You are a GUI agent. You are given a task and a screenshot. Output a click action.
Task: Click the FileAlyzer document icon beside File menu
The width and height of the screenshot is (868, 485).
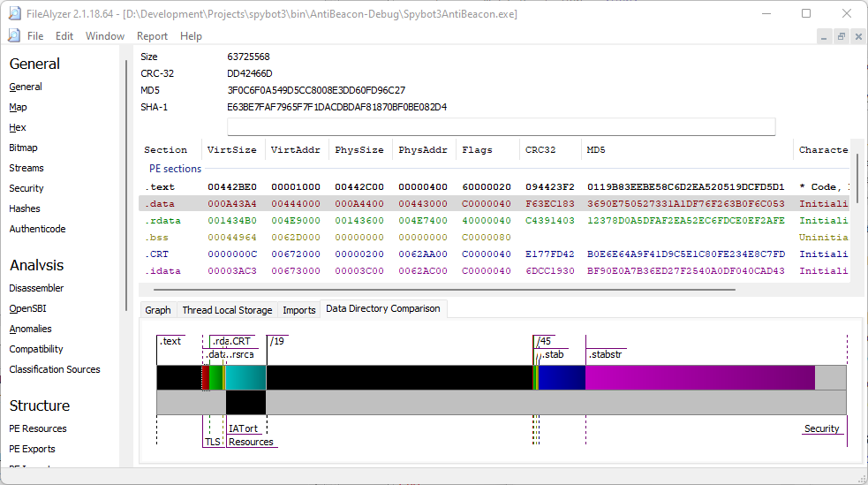[x=14, y=35]
